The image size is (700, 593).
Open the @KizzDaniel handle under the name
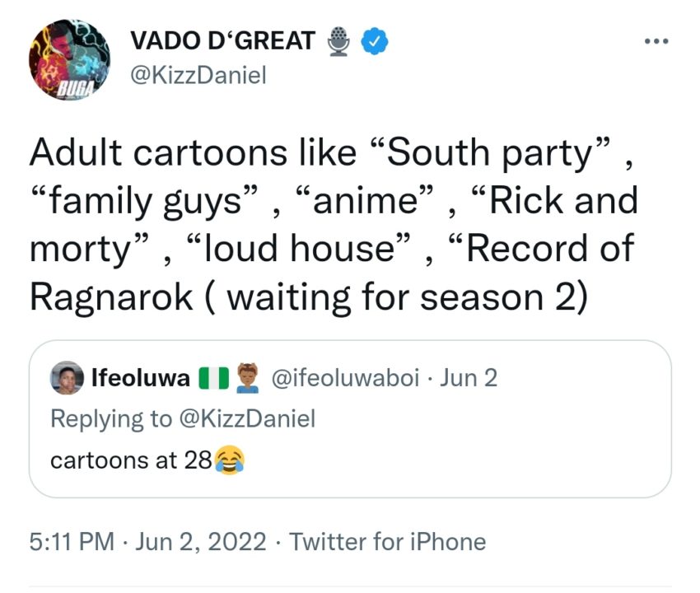(x=198, y=77)
